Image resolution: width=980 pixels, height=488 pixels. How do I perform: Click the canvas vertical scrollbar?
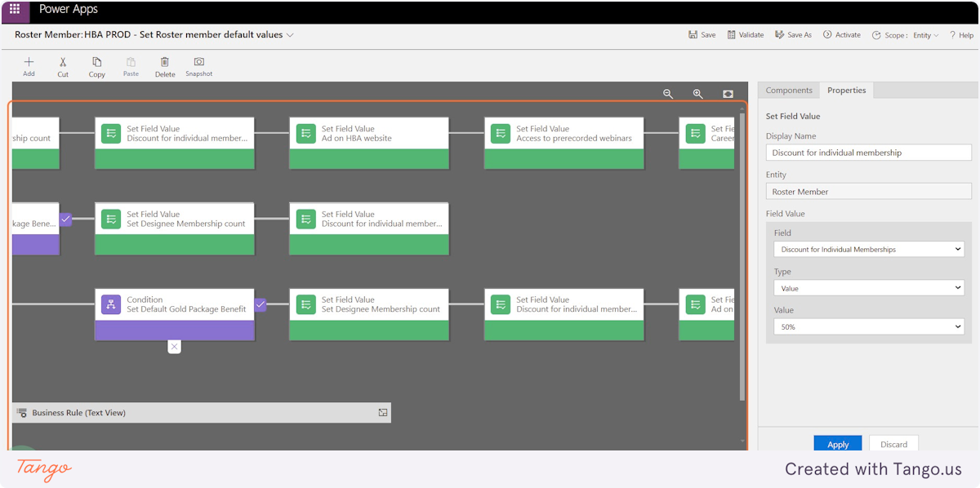click(742, 257)
